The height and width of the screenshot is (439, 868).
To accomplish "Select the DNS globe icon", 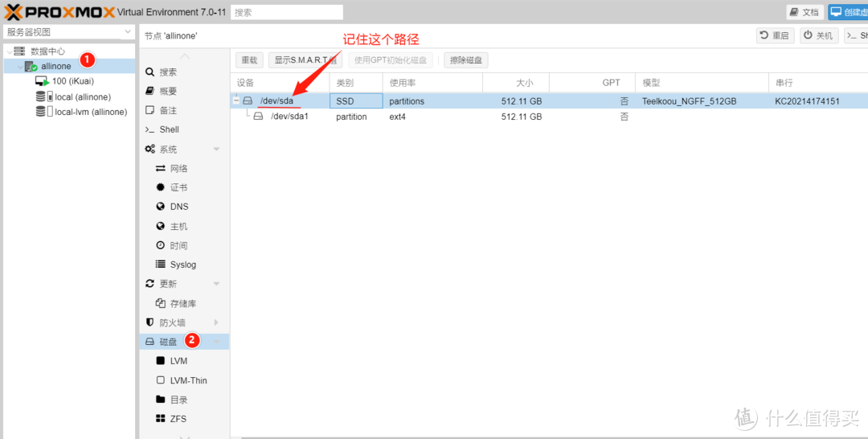I will (161, 207).
